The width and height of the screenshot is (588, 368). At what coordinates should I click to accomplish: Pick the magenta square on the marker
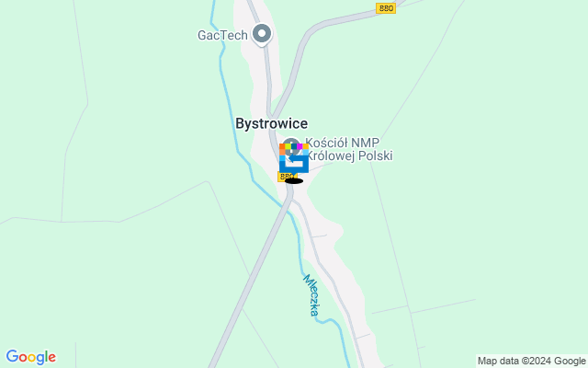pos(300,146)
